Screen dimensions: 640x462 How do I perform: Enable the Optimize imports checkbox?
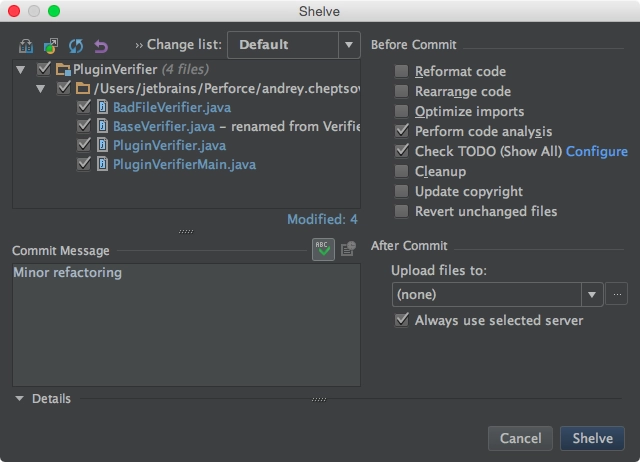pyautogui.click(x=402, y=111)
